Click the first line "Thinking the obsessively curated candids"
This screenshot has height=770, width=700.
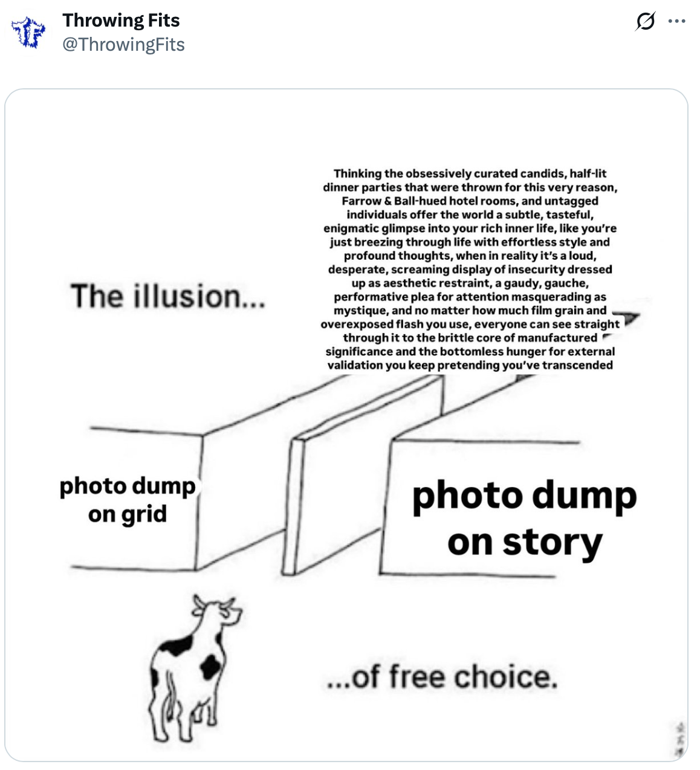[470, 173]
